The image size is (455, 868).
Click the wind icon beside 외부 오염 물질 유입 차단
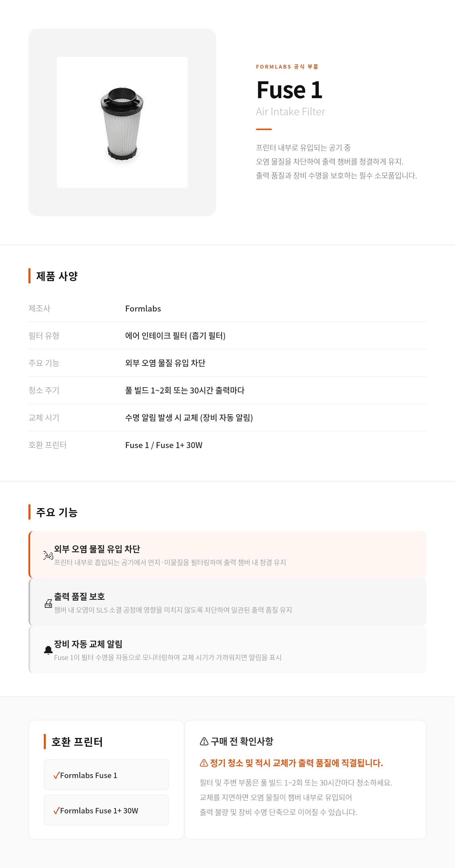click(48, 555)
